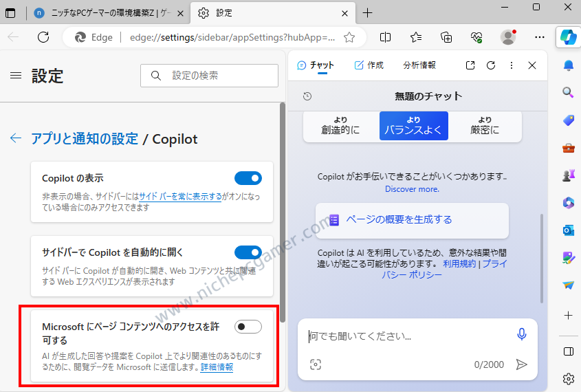This screenshot has width=581, height=392.
Task: Close the 設定 browser tab
Action: (344, 14)
